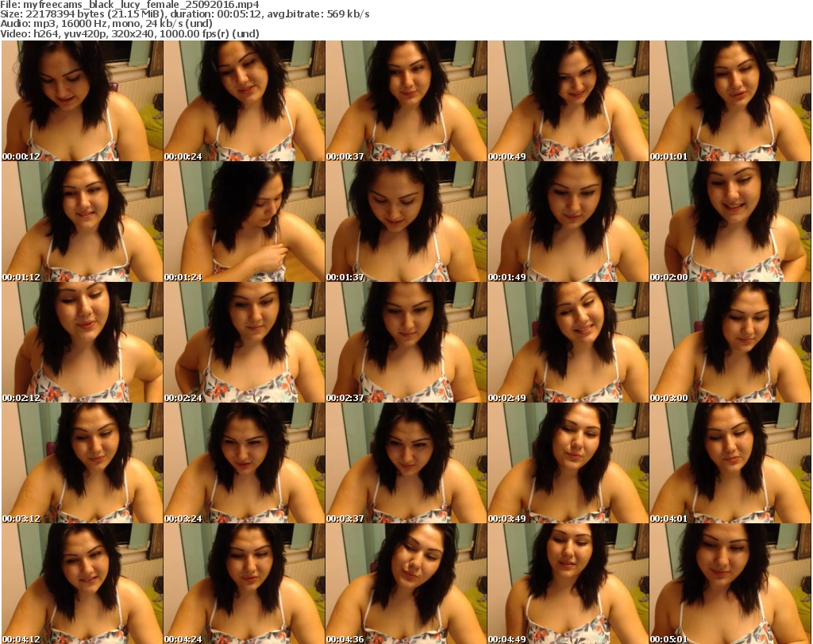
Task: Open the thumbnail stamped 00:00:12
Action: pos(82,101)
